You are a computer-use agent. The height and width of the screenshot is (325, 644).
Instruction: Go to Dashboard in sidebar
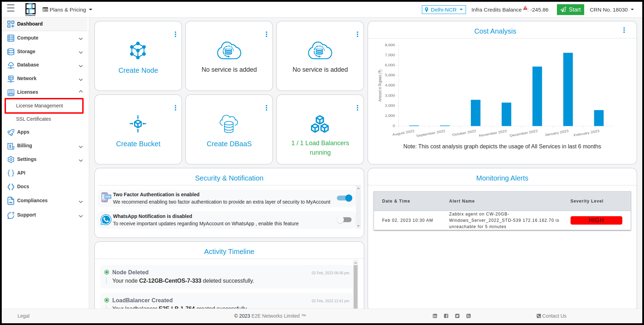point(45,24)
